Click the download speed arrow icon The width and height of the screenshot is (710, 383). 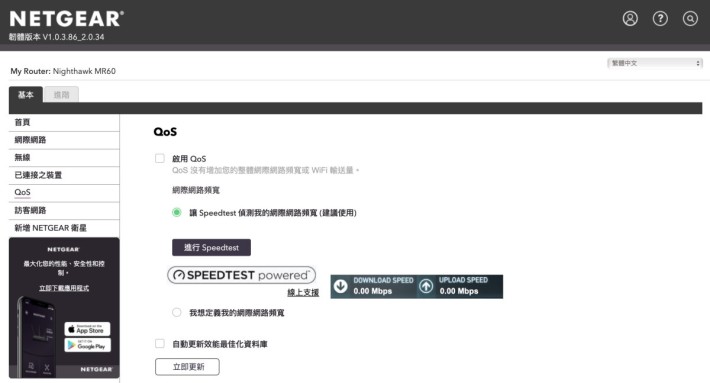click(341, 286)
